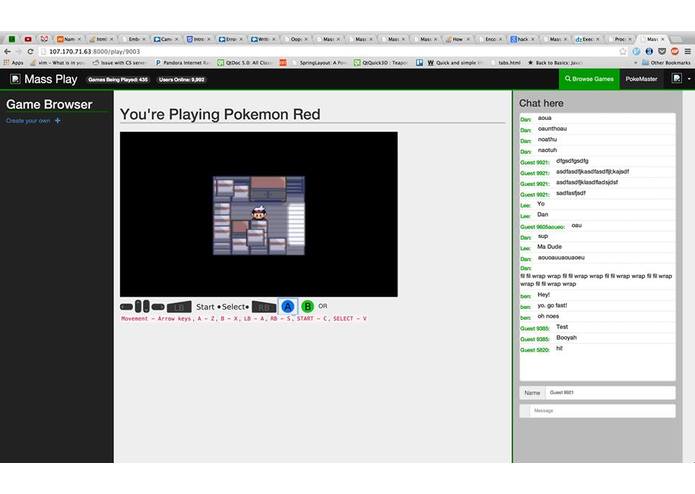This screenshot has width=695, height=494.
Task: Tap the blue A button
Action: tap(288, 307)
